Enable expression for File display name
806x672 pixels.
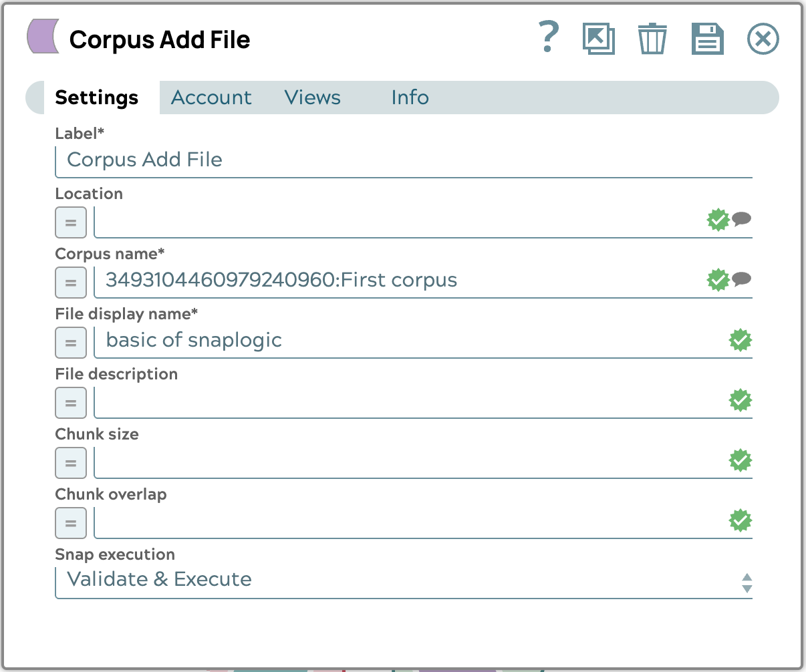pos(71,343)
